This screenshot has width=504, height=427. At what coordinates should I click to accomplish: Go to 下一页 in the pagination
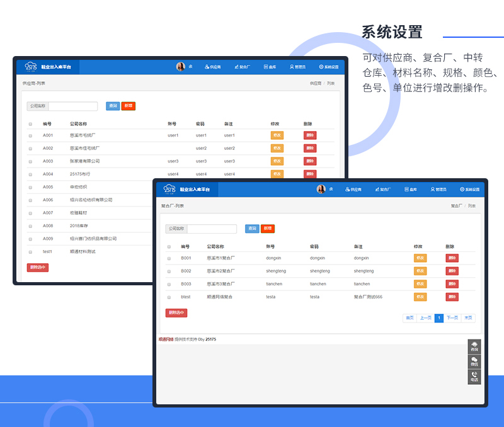point(452,318)
